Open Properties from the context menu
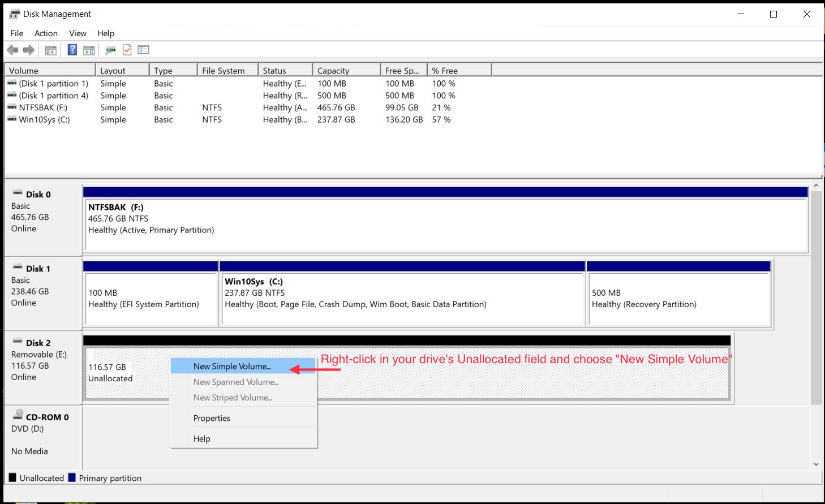825x504 pixels. [212, 418]
